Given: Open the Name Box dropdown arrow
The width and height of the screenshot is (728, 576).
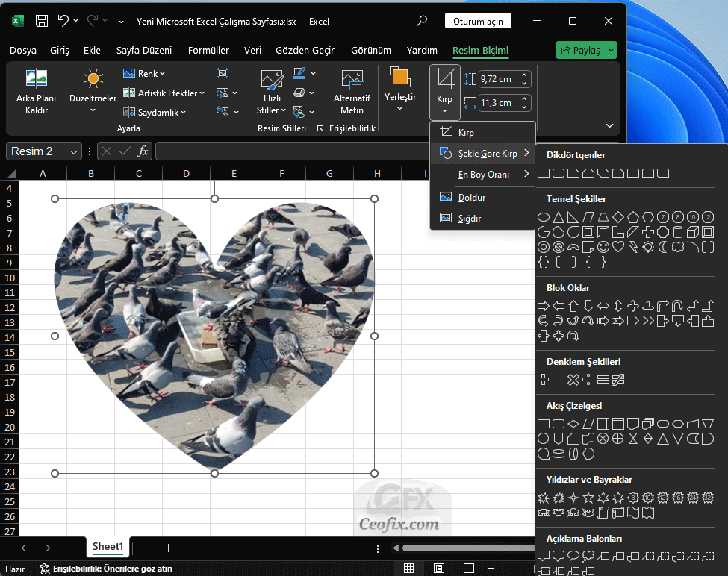Looking at the screenshot, I should click(73, 151).
